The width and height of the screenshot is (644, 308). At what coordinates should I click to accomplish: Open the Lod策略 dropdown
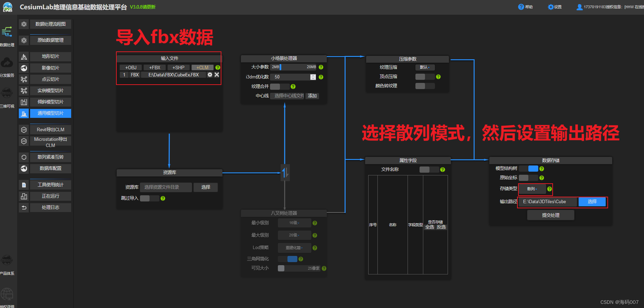(294, 248)
